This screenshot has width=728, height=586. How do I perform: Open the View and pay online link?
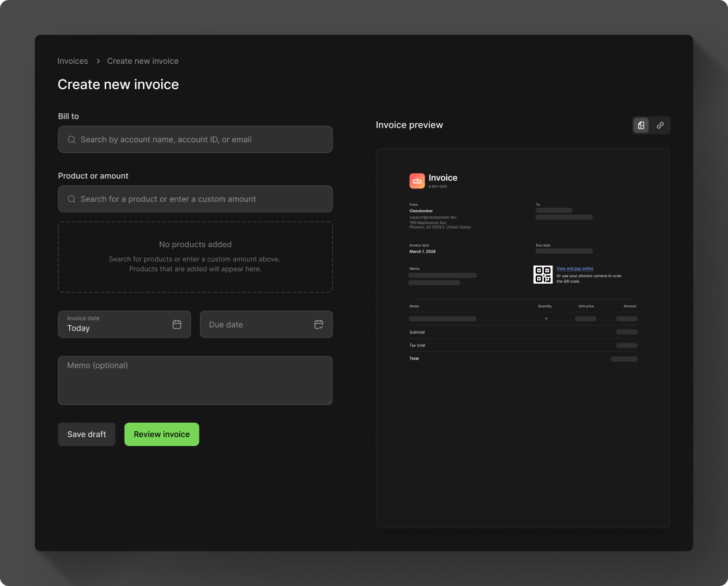tap(574, 268)
